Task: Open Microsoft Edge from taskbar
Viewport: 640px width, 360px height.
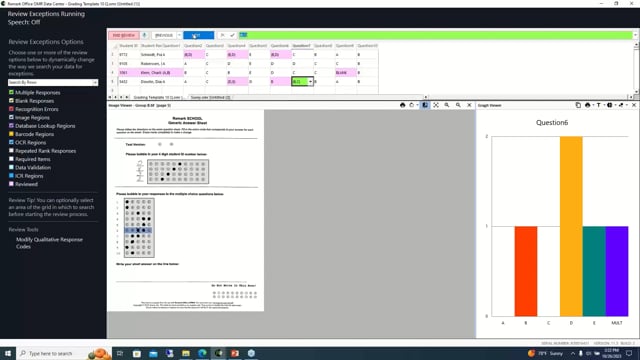Action: (x=202, y=353)
